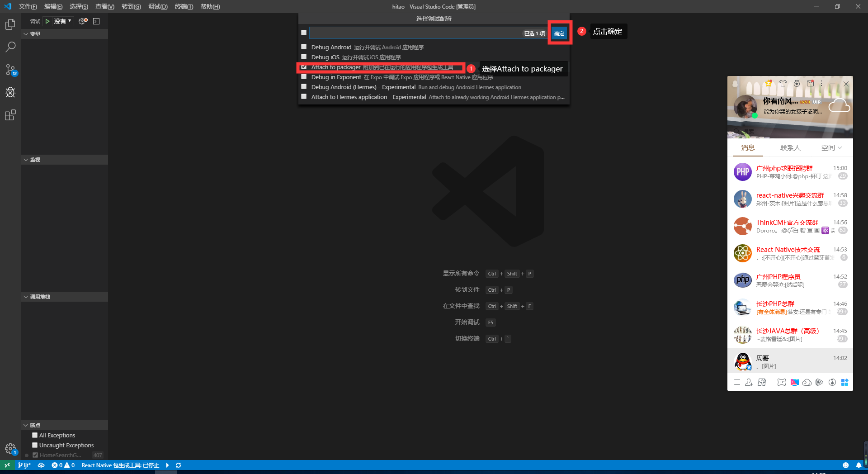Collapse the 变量 section
868x474 pixels.
click(x=26, y=33)
